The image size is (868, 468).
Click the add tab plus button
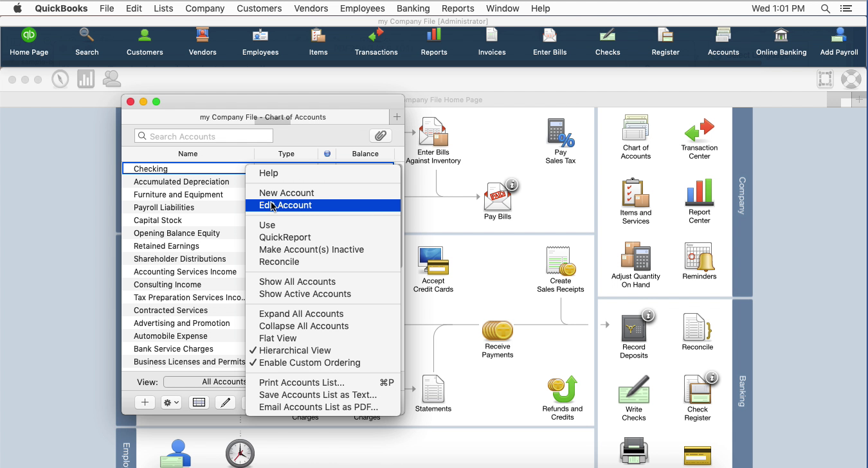[397, 117]
